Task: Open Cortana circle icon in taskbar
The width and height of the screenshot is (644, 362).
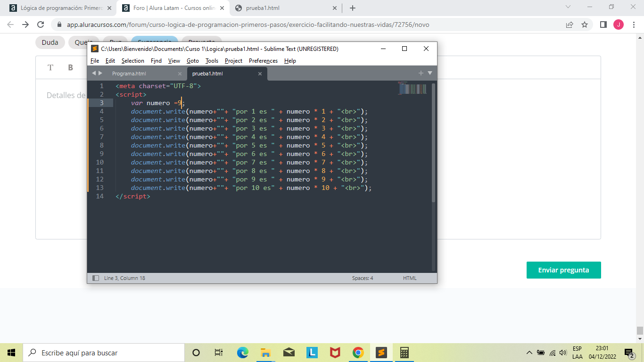Action: (196, 353)
